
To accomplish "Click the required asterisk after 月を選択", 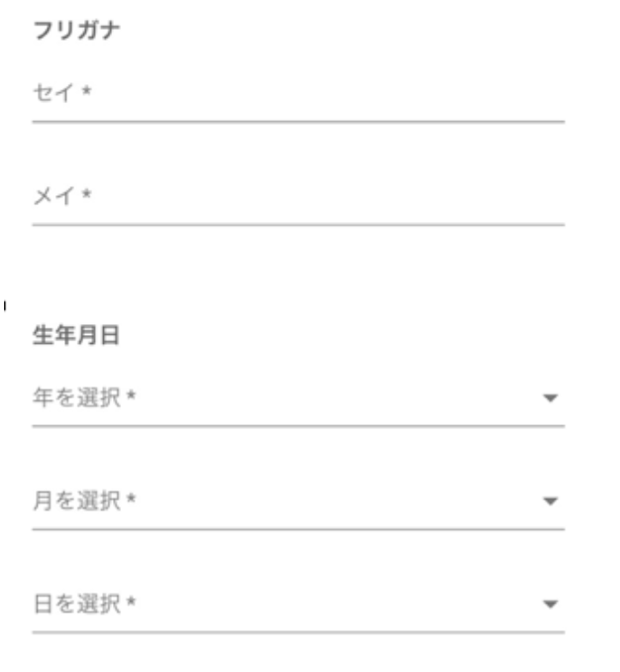I will (x=132, y=498).
